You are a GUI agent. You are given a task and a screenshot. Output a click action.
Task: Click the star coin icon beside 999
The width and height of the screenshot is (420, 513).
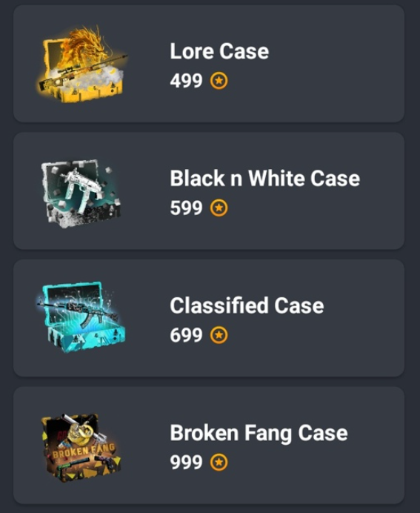pyautogui.click(x=219, y=463)
